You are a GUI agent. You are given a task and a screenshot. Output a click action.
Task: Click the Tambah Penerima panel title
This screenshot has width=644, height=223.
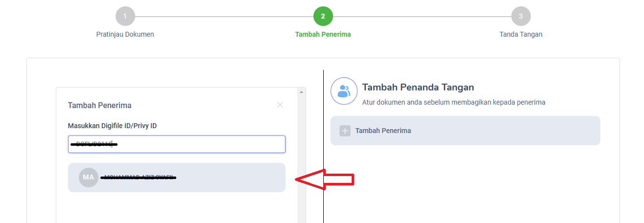[x=99, y=105]
